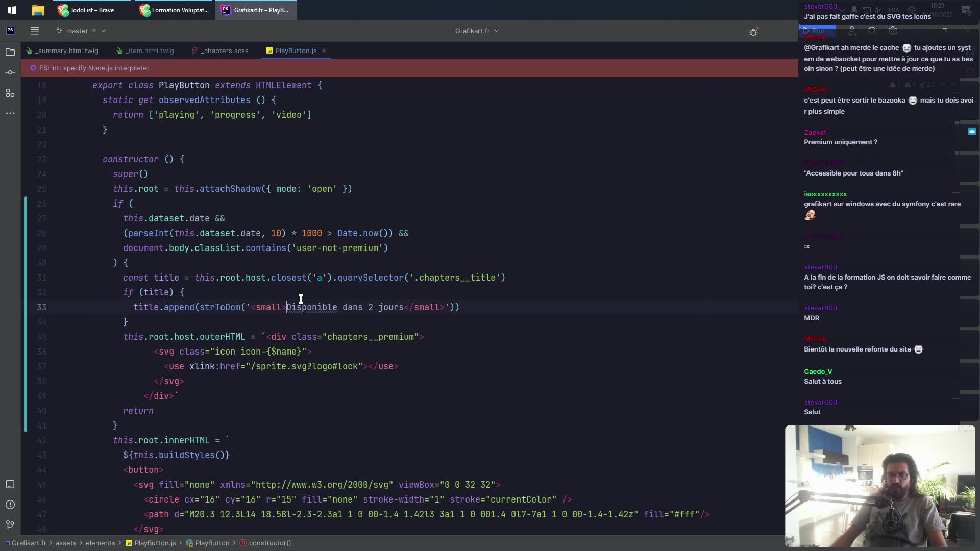Click the constructor method icon in breadcrumbs
Image resolution: width=980 pixels, height=551 pixels.
click(x=243, y=543)
